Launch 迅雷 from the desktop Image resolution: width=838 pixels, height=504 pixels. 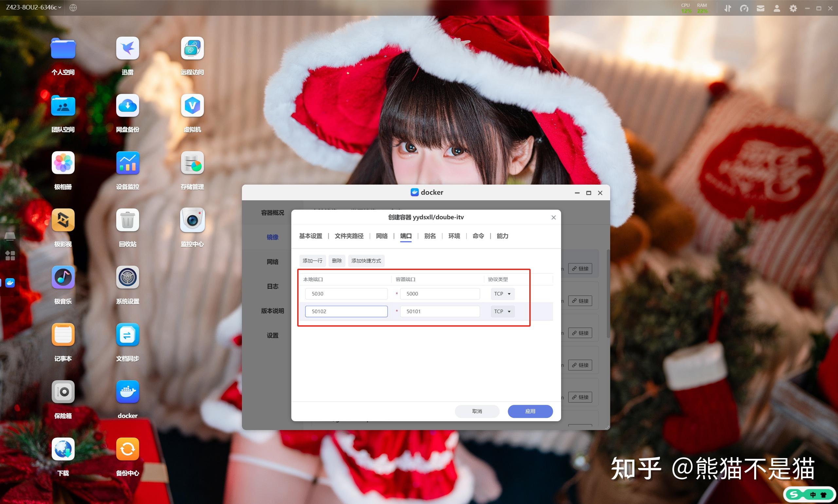tap(127, 48)
